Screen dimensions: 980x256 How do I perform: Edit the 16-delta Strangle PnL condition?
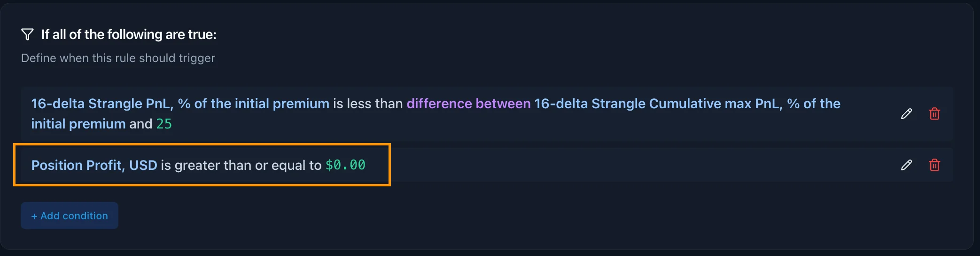pyautogui.click(x=906, y=114)
